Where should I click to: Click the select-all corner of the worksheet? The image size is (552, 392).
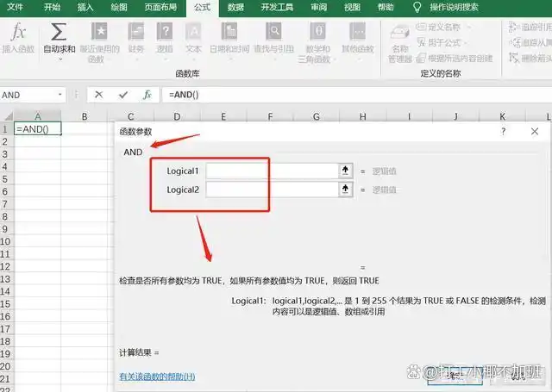pos(7,115)
